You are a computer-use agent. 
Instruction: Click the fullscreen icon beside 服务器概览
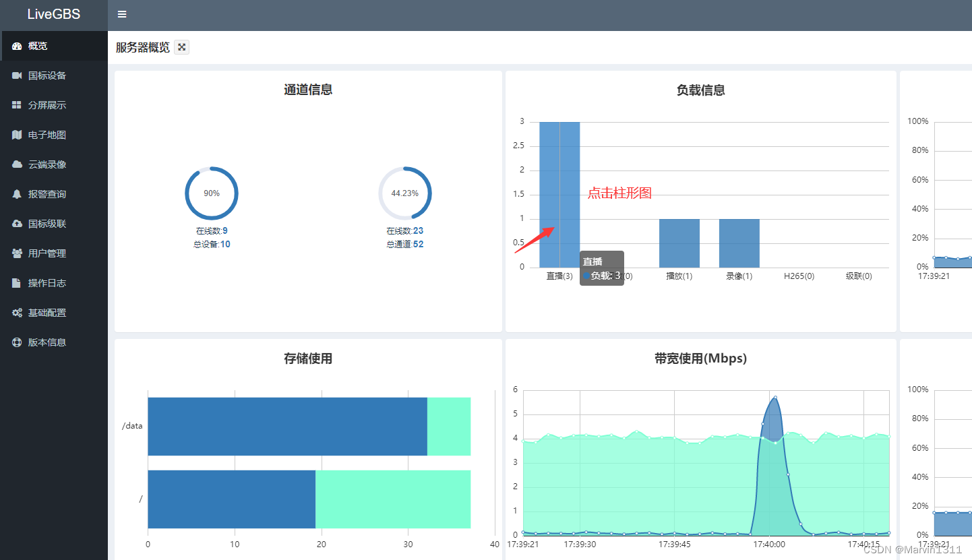pos(181,47)
